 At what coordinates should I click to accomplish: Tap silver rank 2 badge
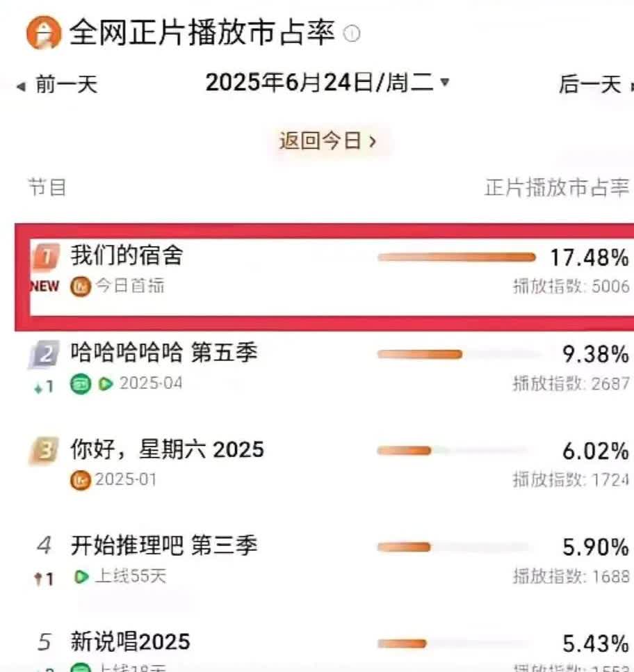[44, 354]
